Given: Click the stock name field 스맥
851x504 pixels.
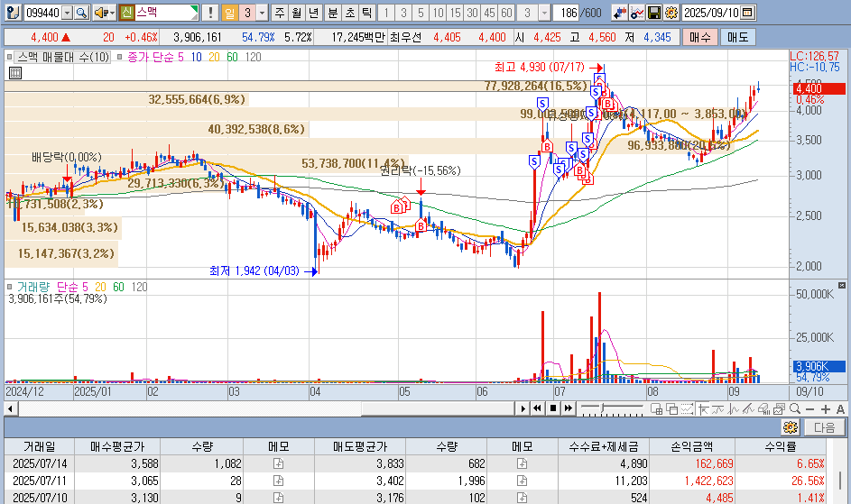Looking at the screenshot, I should coord(162,13).
